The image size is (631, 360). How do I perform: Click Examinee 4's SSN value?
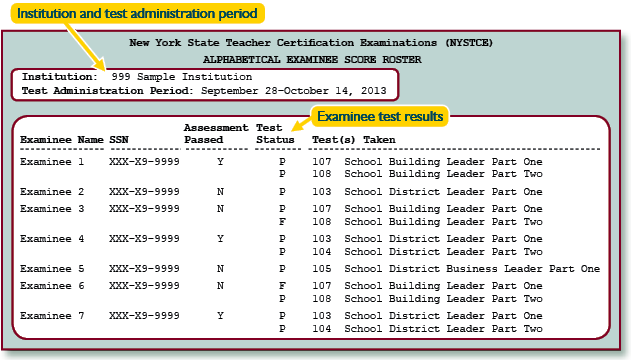tap(144, 239)
